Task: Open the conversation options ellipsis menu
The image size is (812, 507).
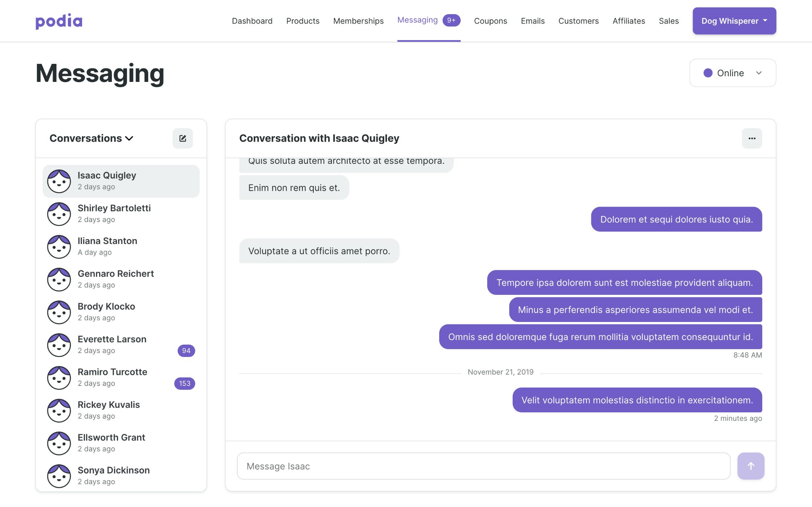Action: click(x=752, y=138)
